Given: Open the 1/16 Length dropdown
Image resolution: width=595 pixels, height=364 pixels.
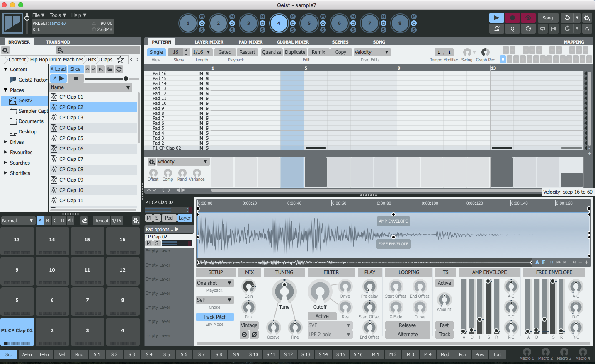Looking at the screenshot, I should [202, 52].
